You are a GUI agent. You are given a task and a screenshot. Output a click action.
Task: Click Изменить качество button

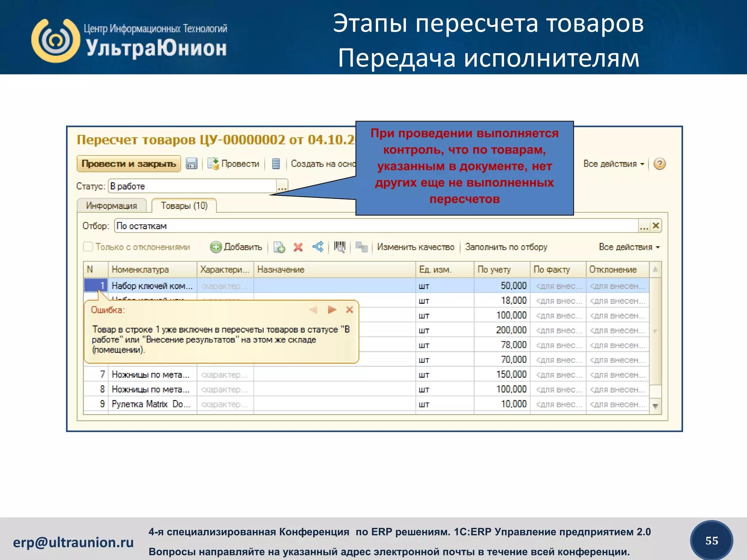pyautogui.click(x=416, y=247)
